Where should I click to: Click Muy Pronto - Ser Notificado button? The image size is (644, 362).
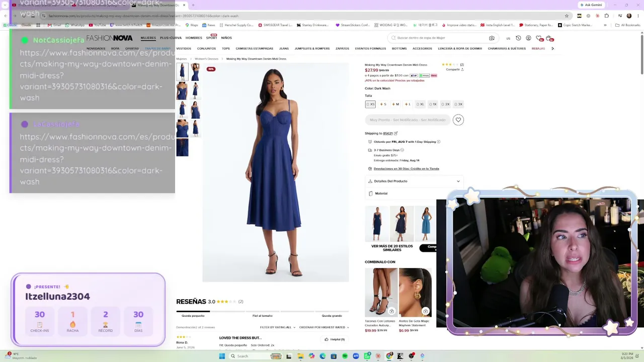coord(408,120)
